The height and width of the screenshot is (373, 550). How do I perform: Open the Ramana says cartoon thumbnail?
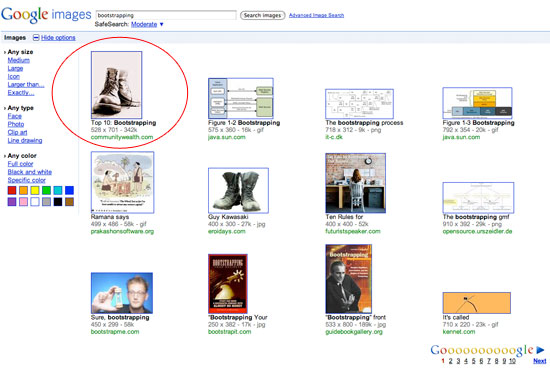(x=122, y=182)
